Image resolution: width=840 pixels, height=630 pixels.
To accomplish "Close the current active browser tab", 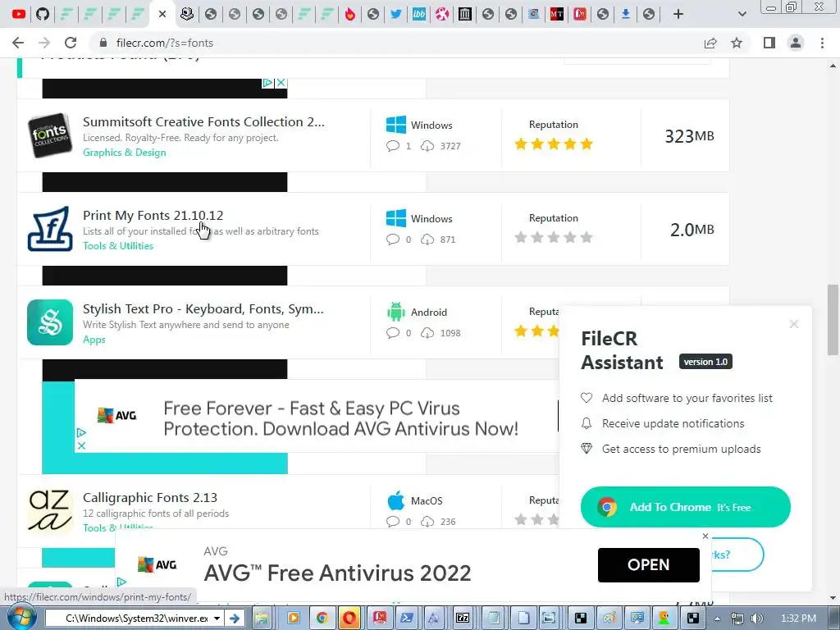I will (162, 14).
